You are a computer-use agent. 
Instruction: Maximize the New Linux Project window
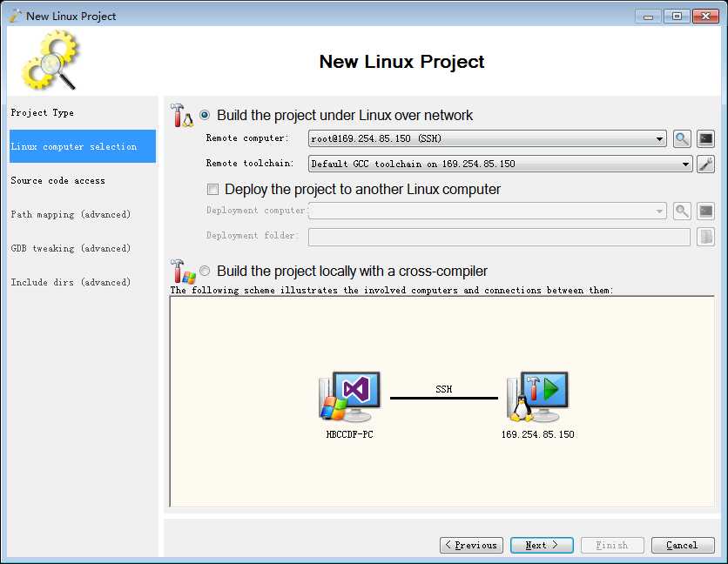[677, 17]
